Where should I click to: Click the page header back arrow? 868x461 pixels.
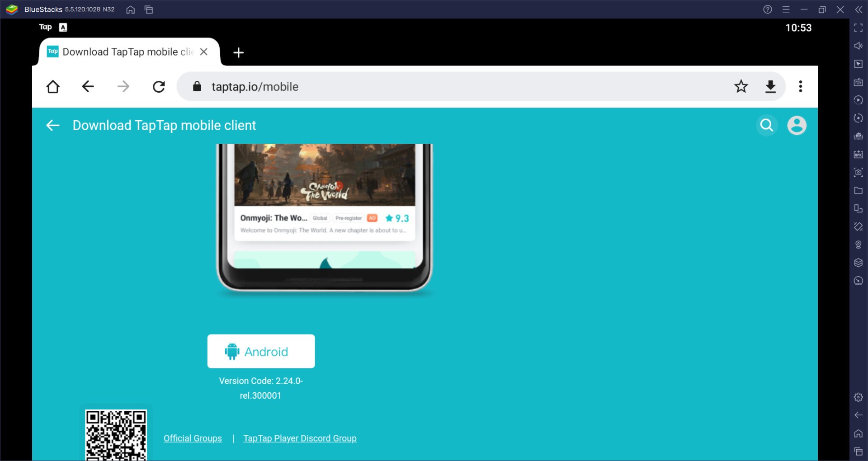(x=53, y=125)
